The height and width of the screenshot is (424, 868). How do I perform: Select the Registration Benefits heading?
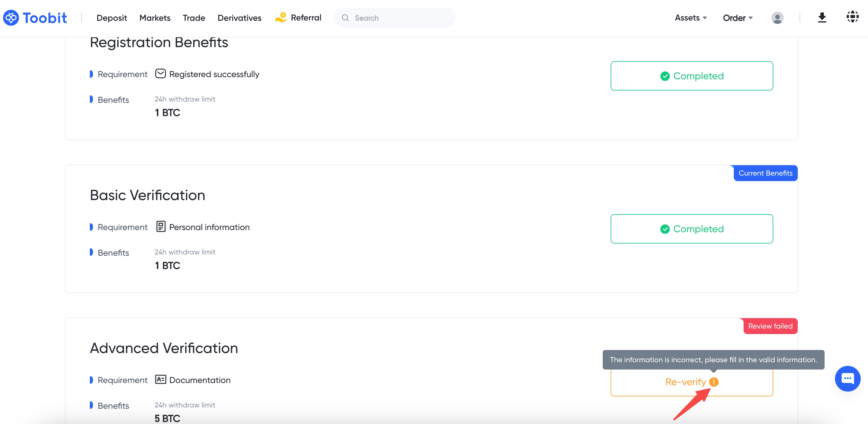coord(159,43)
